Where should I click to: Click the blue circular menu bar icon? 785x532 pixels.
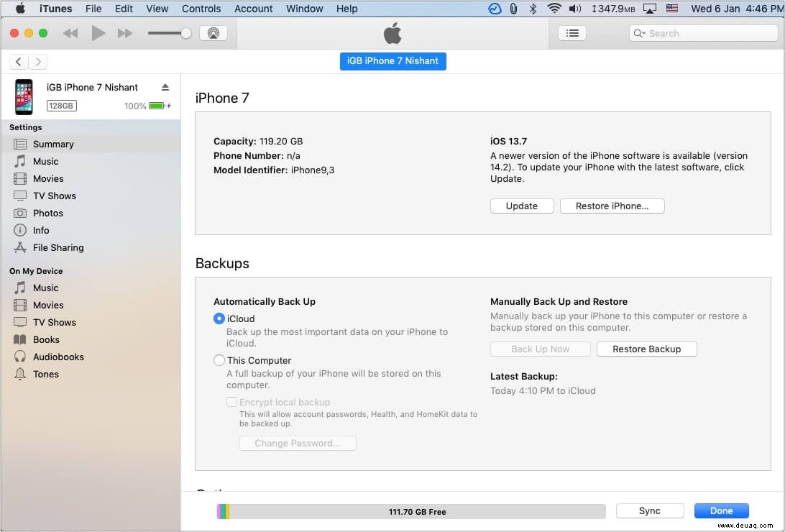pos(495,9)
